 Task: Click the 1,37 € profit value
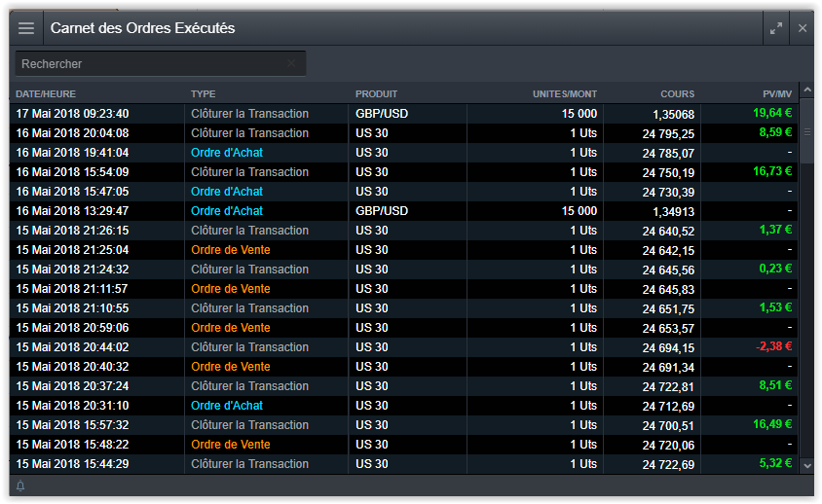[775, 230]
